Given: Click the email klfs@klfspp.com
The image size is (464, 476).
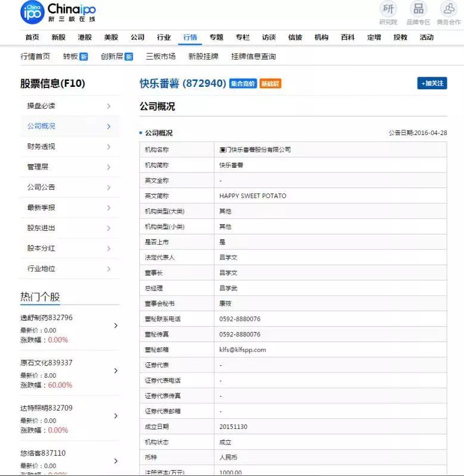Looking at the screenshot, I should [242, 350].
